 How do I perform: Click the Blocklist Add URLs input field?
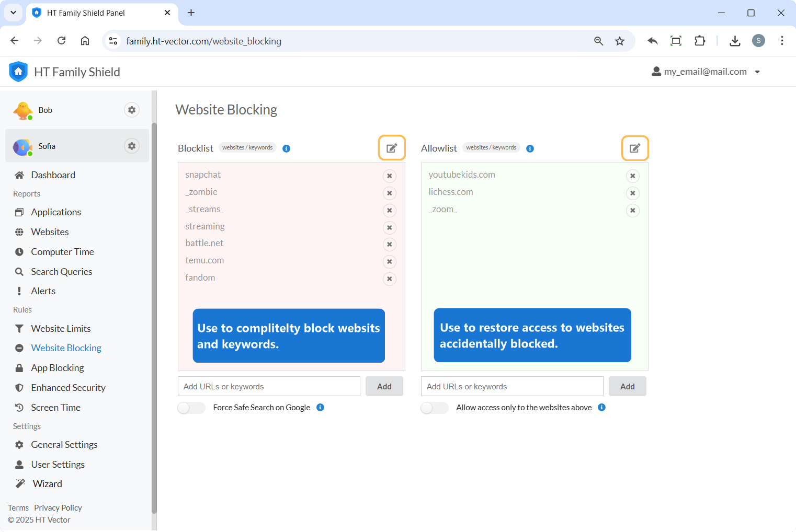(x=268, y=386)
